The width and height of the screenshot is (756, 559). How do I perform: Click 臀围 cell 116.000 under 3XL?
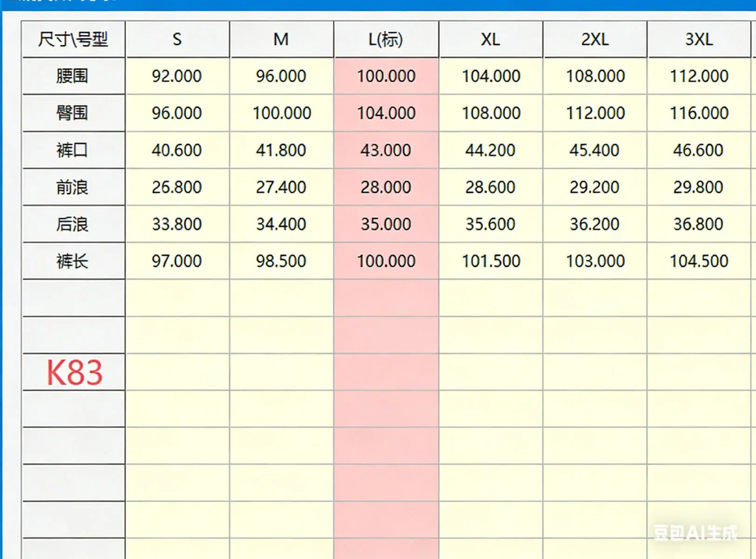699,113
